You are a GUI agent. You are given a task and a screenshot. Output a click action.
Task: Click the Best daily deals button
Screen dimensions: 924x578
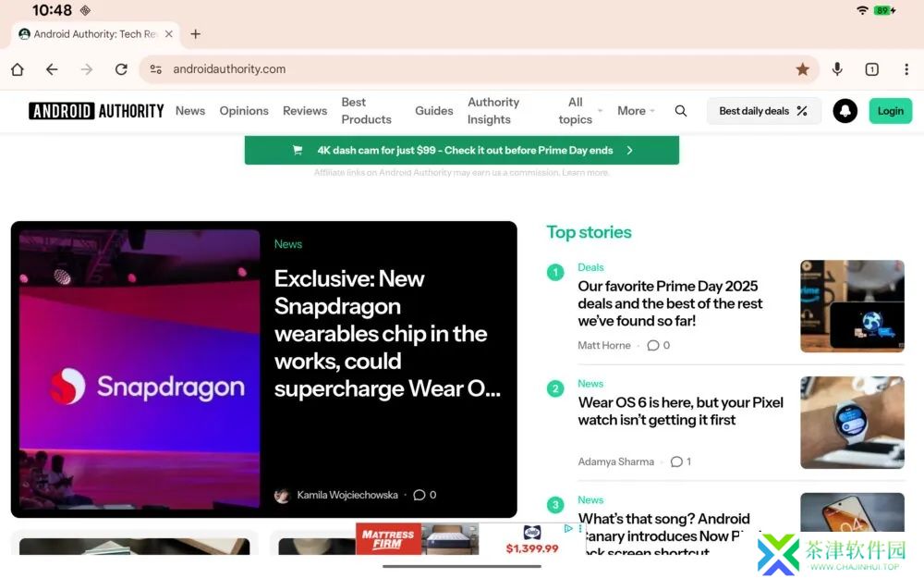[x=763, y=111]
